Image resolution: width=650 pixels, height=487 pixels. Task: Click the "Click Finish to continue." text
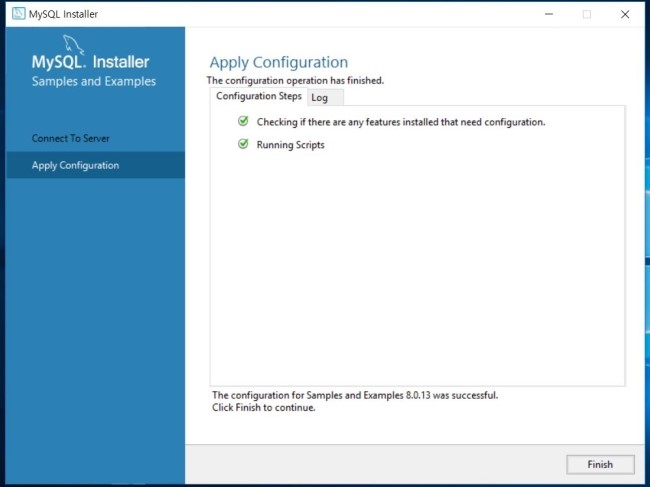point(264,407)
